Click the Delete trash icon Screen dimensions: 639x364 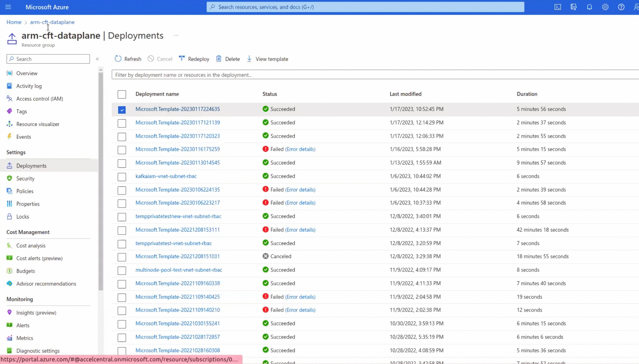point(219,59)
